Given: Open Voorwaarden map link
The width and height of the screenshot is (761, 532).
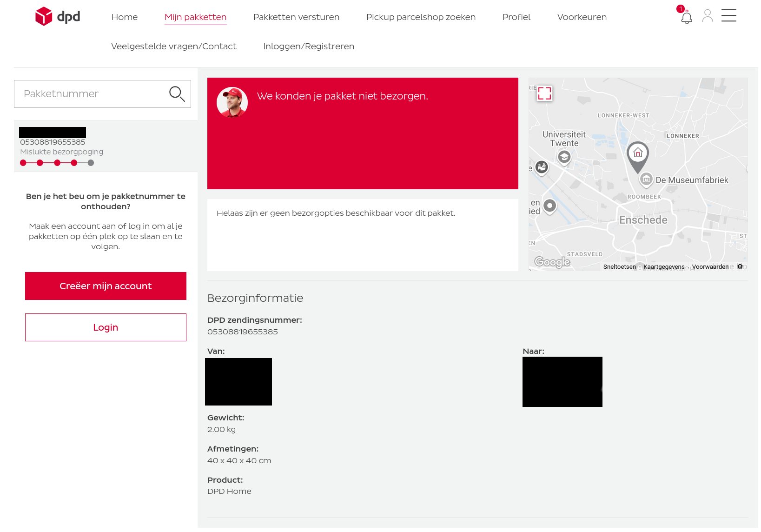Looking at the screenshot, I should pyautogui.click(x=710, y=267).
